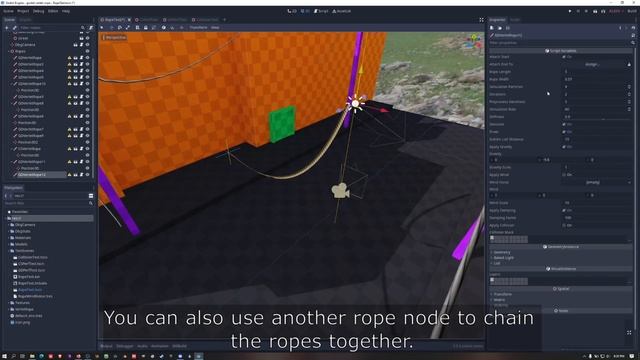Click Assign button for Attach End To
The height and width of the screenshot is (360, 640).
tap(593, 64)
